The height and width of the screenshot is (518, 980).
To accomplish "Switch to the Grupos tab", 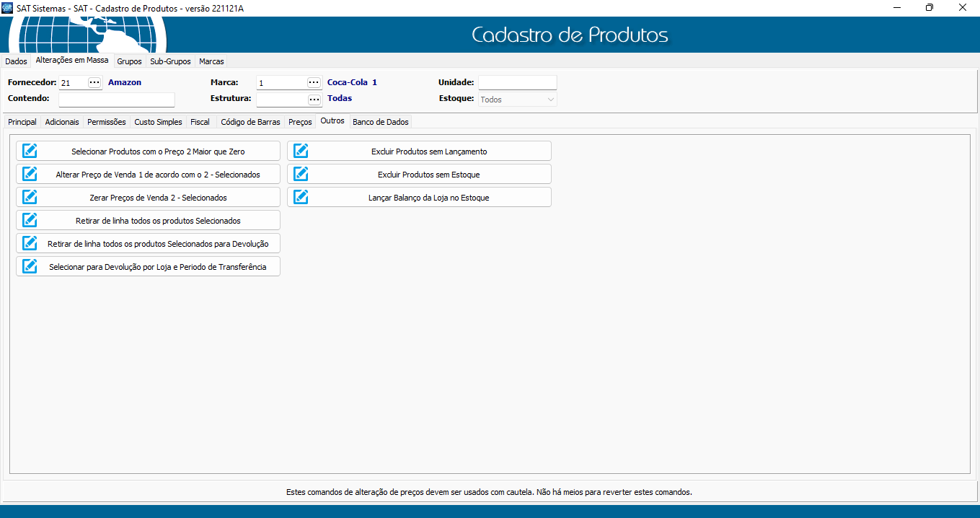I will tap(129, 61).
